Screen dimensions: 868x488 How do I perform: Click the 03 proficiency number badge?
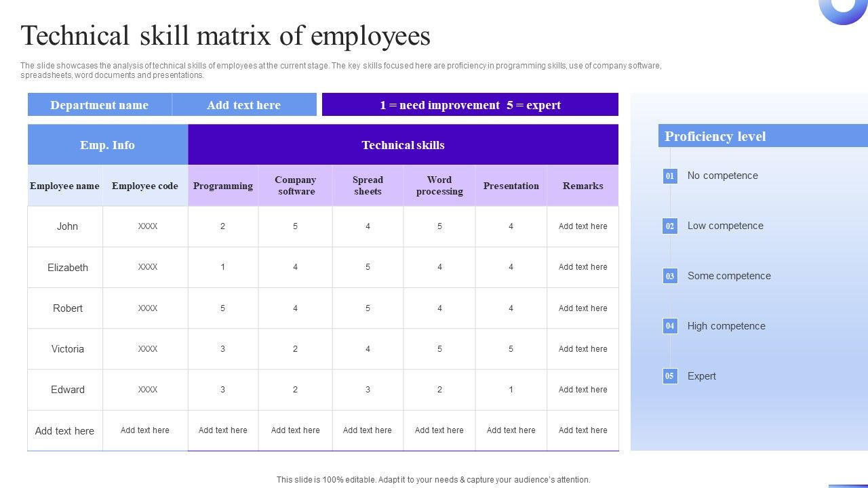[670, 276]
